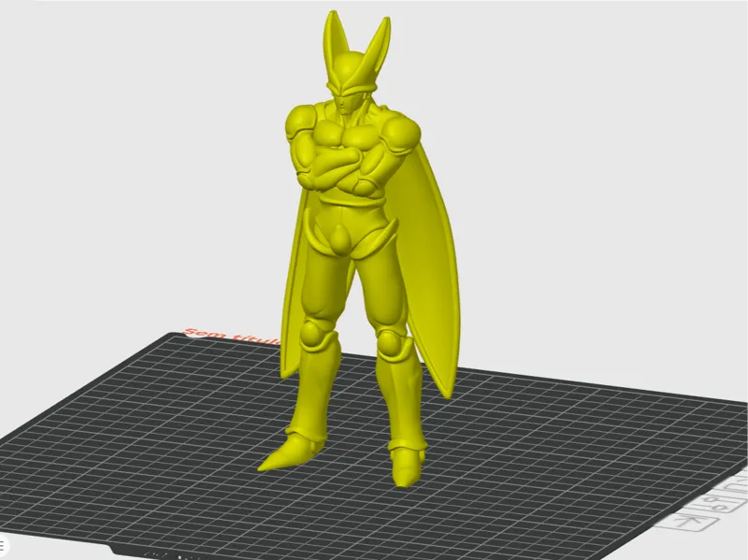The image size is (748, 560).
Task: Click the arrow icon beside the plate
Action: [688, 521]
